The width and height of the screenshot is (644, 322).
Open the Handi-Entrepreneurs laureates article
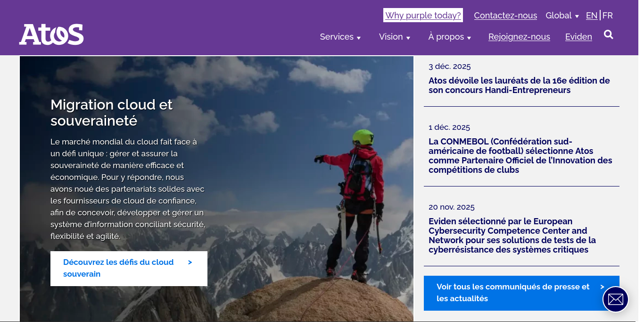tap(519, 85)
